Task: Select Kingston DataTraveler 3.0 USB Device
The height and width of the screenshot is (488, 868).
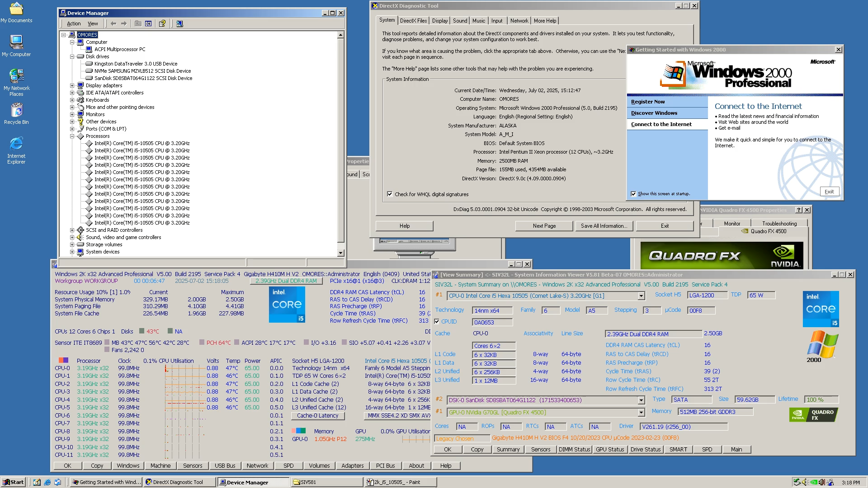Action: 136,64
